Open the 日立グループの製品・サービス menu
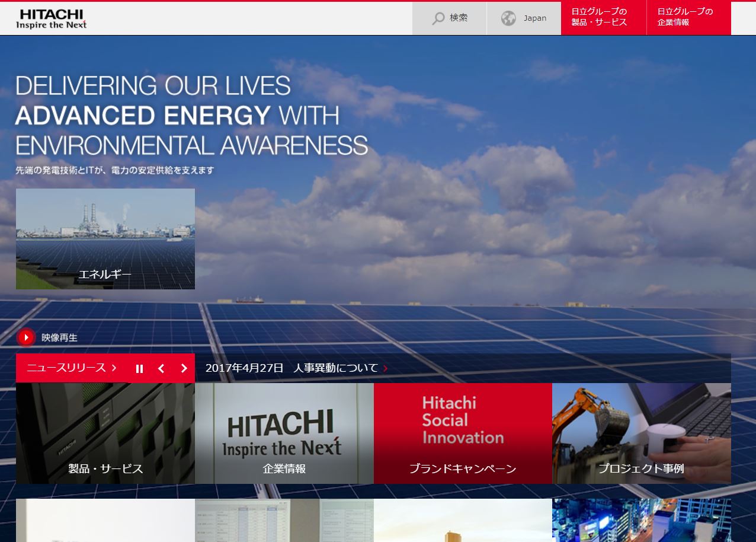 (603, 17)
